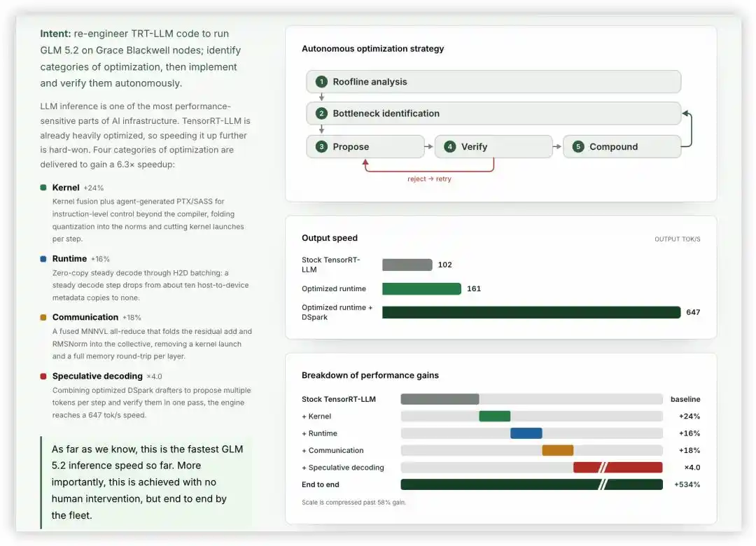Click the Optimized runtime 161 green bar
This screenshot has width=756, height=546.
(421, 289)
